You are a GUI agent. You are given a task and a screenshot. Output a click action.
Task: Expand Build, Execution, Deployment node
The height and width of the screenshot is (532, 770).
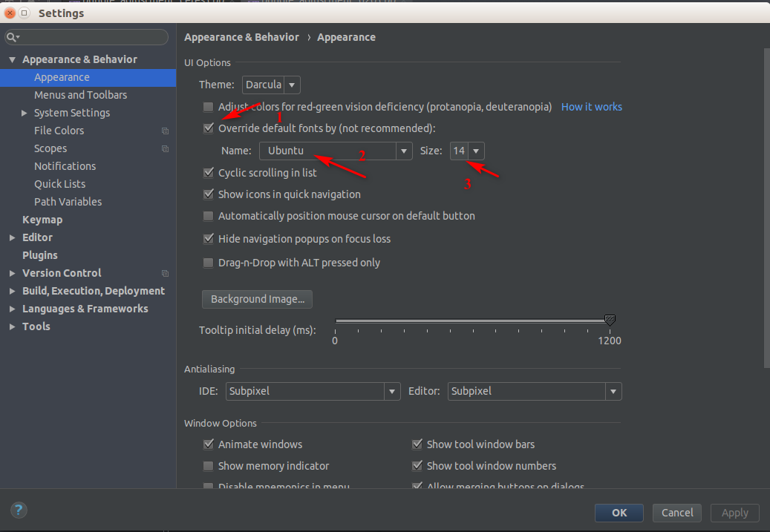tap(13, 291)
